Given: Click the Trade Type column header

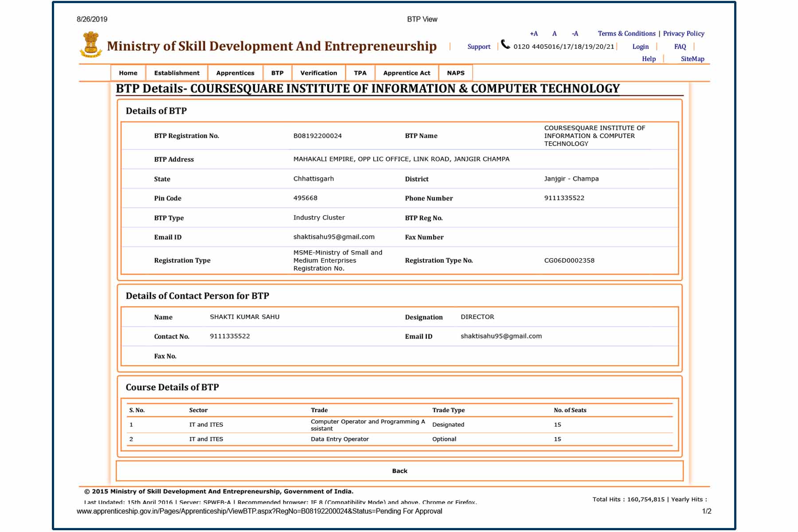Looking at the screenshot, I should [x=448, y=410].
